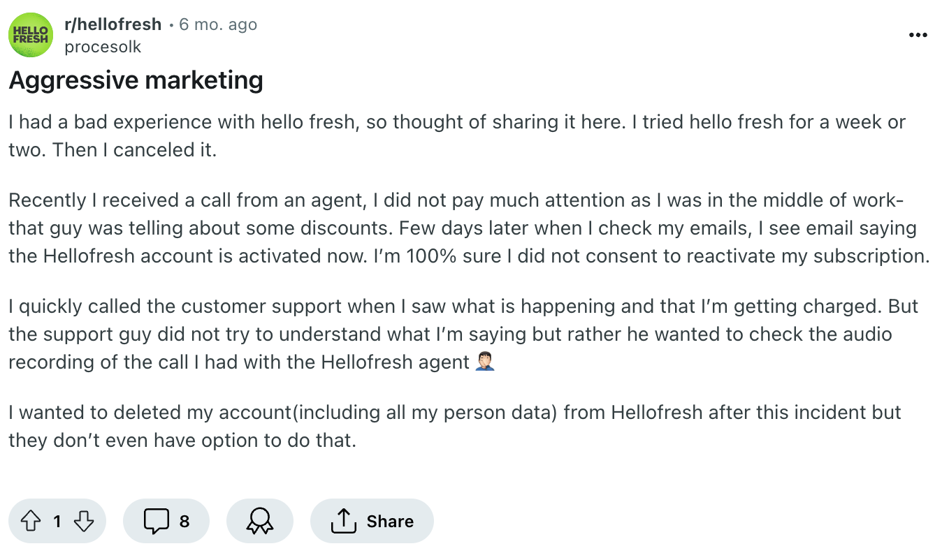Open the three-dot post options menu
The height and width of the screenshot is (560, 949).
[918, 35]
